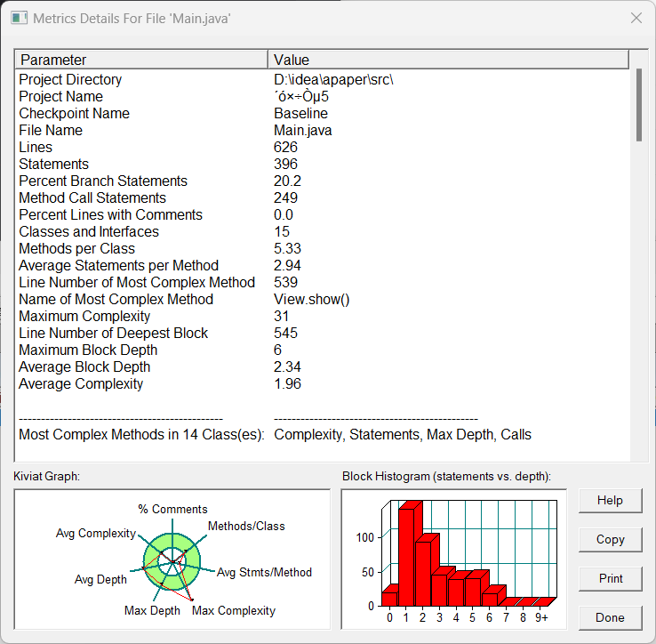
Task: Click the deepest block line value 545
Action: pyautogui.click(x=285, y=333)
